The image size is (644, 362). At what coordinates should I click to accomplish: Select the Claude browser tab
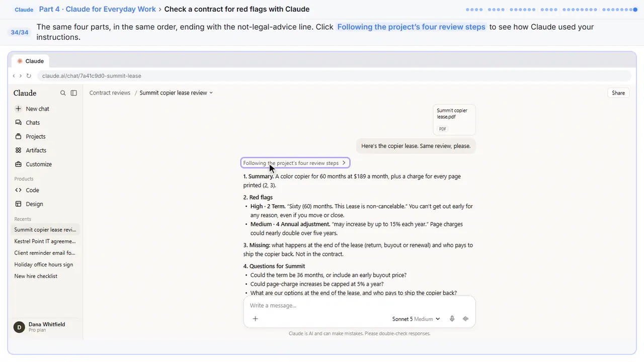pyautogui.click(x=30, y=61)
